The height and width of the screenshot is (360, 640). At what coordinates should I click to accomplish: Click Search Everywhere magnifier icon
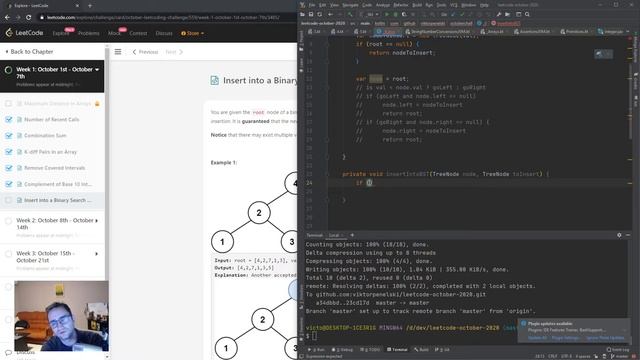(527, 14)
